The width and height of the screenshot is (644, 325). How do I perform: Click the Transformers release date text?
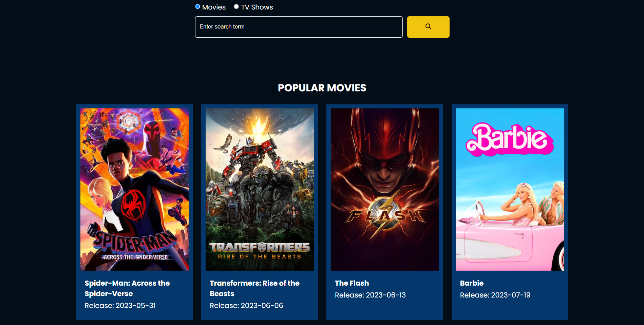[246, 305]
